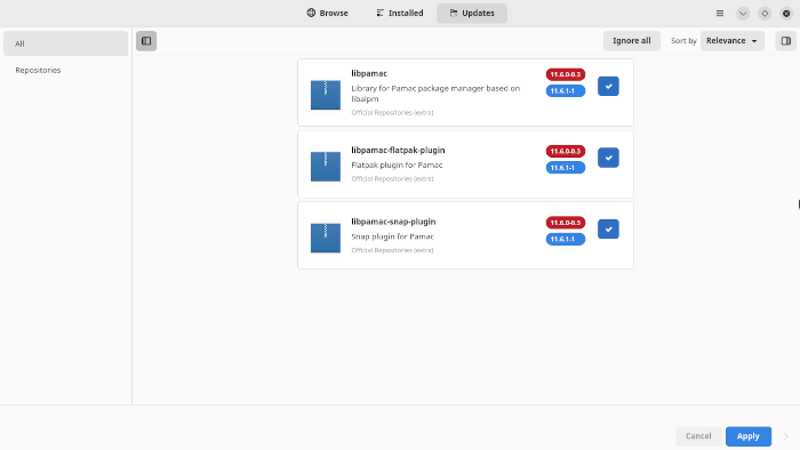Click libpamac-flatpak-plugin blue new version badge
This screenshot has height=450, width=800.
point(565,167)
